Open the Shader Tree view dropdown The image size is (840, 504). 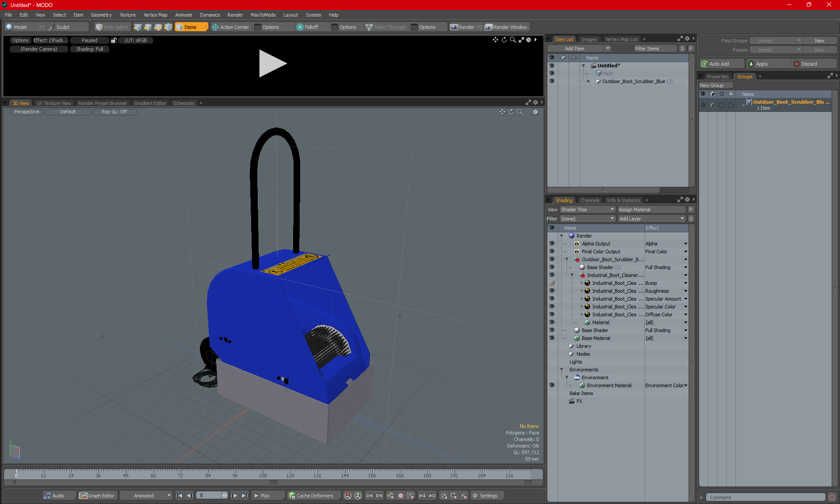coord(588,210)
